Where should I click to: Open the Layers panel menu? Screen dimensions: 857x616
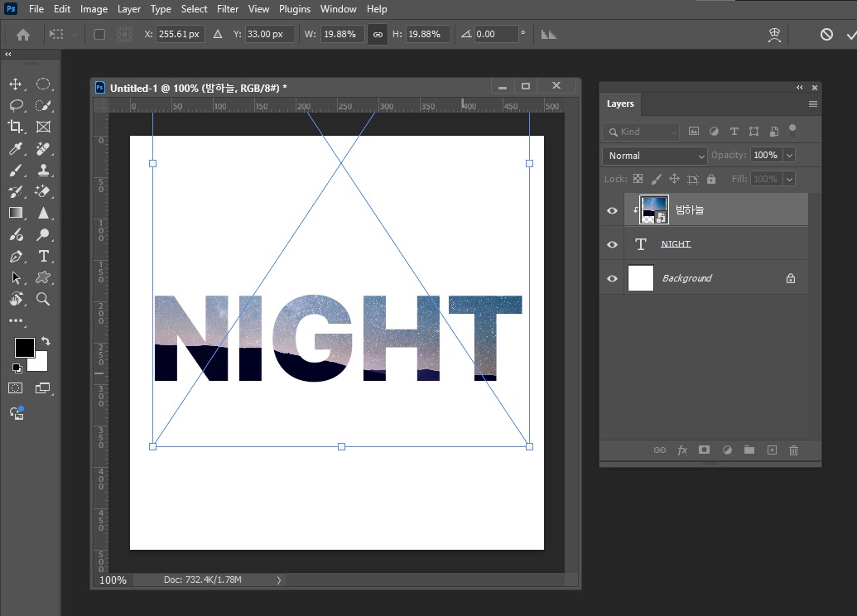click(813, 103)
